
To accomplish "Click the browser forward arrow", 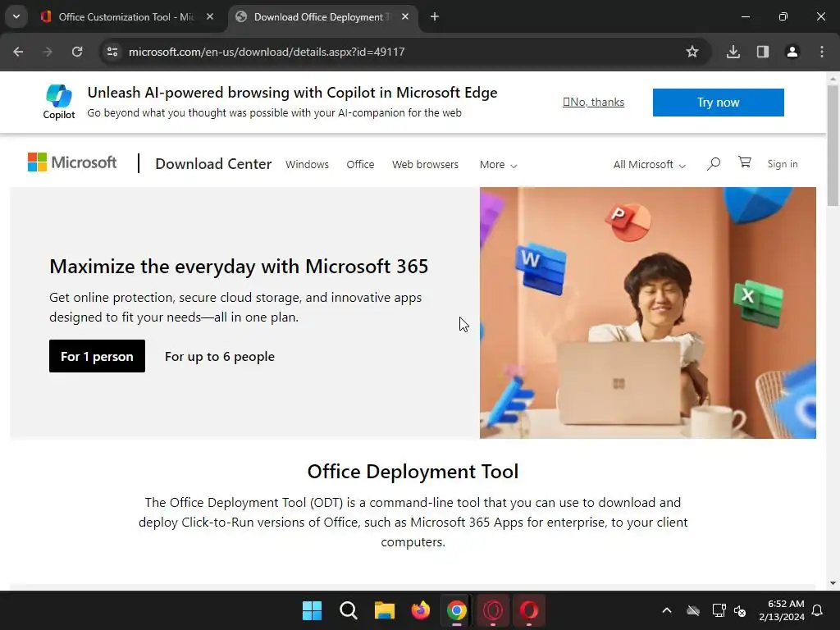I will pyautogui.click(x=48, y=52).
